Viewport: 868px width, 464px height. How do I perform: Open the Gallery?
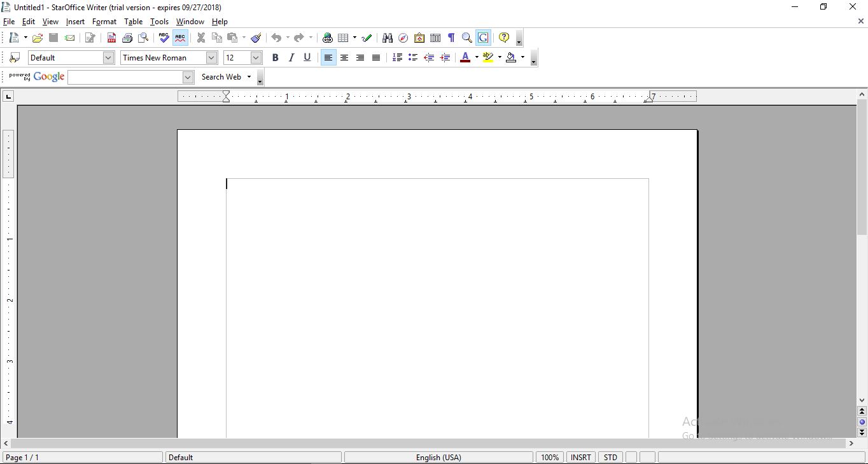click(419, 38)
